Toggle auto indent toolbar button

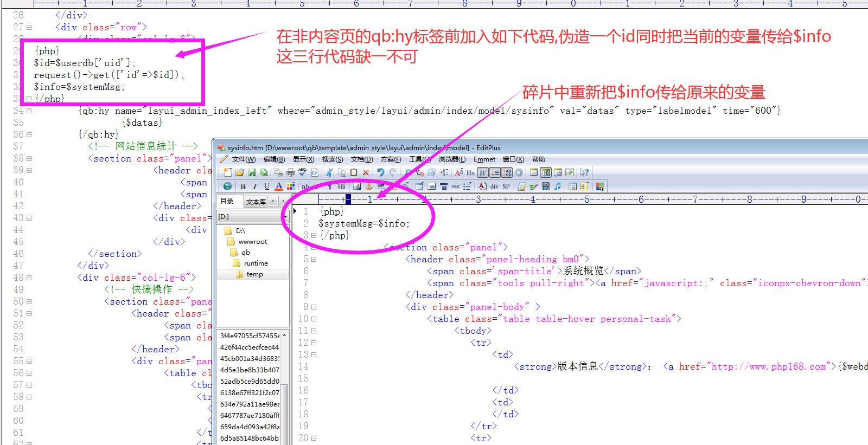click(495, 172)
